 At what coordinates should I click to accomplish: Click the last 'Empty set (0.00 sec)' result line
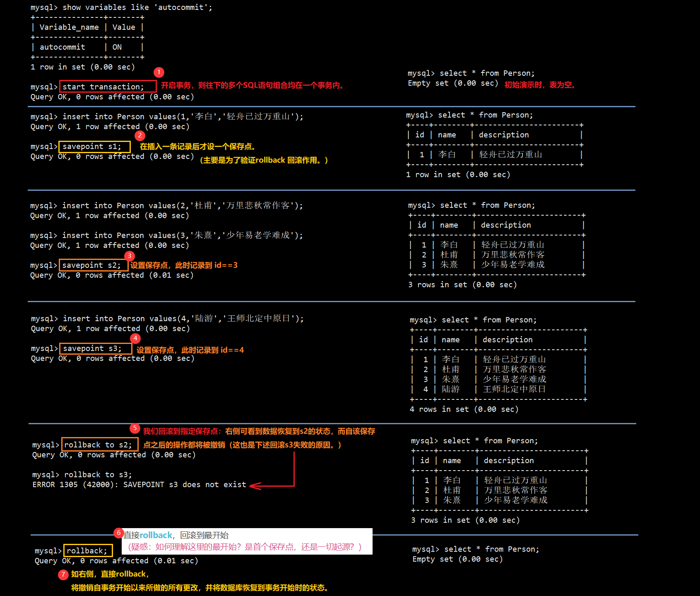pyautogui.click(x=457, y=559)
